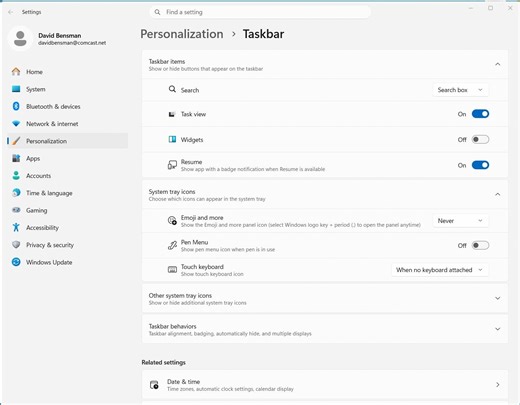Click the back arrow icon in Settings
This screenshot has height=405, width=520.
pos(11,12)
